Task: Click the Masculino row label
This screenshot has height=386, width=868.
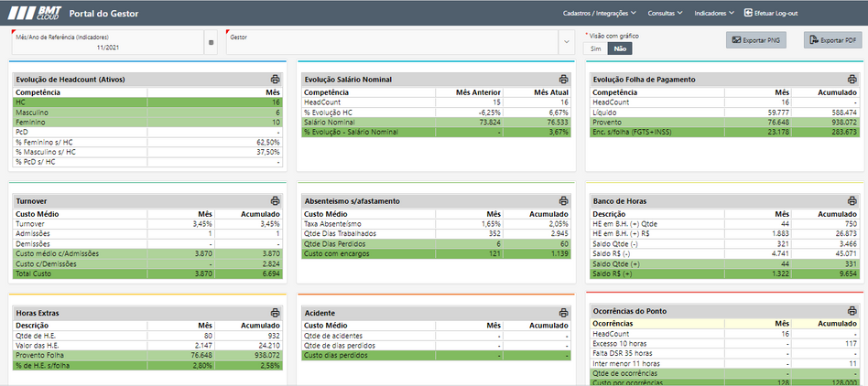Action: click(30, 113)
